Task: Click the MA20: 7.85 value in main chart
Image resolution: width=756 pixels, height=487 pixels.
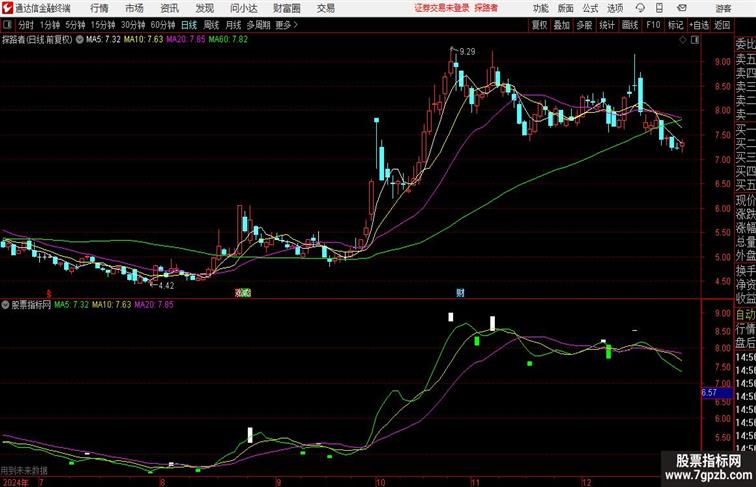Action: 186,40
